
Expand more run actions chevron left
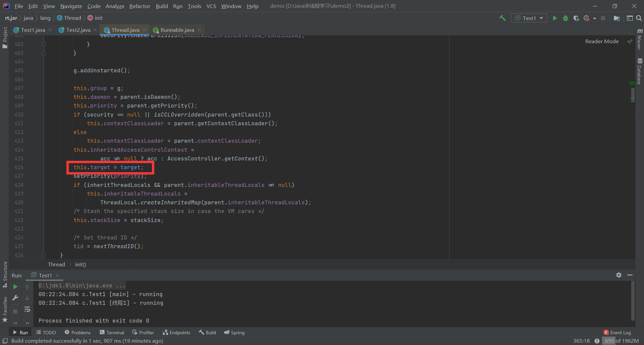(x=15, y=323)
